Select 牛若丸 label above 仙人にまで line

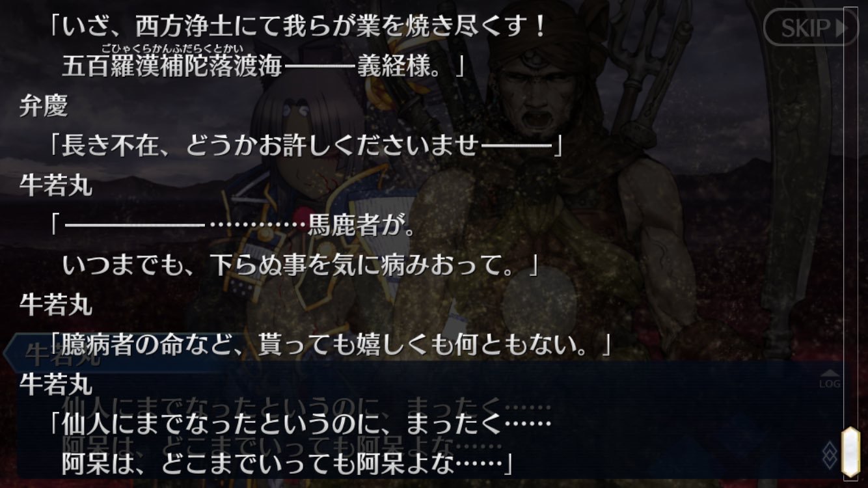pyautogui.click(x=56, y=385)
